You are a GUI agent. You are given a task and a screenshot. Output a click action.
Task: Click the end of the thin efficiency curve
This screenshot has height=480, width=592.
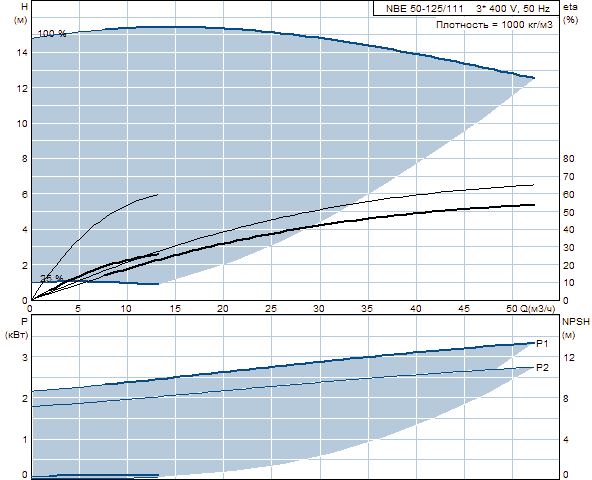533,185
